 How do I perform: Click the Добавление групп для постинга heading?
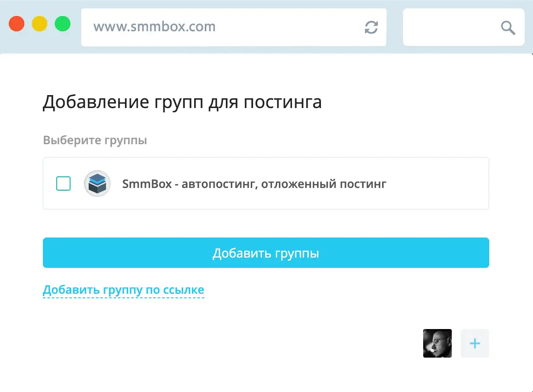(x=182, y=102)
